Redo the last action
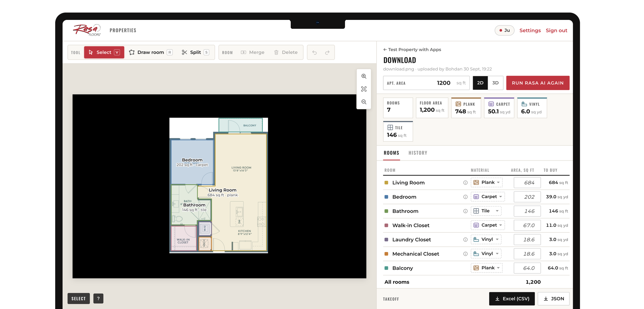The image size is (644, 309). pos(327,52)
